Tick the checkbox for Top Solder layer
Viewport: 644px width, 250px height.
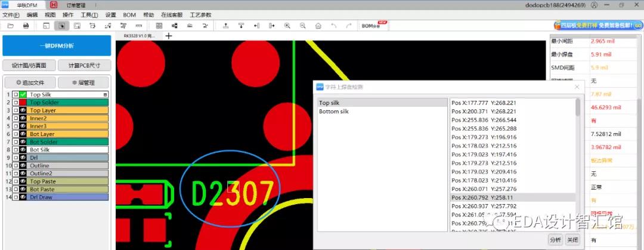pos(15,103)
